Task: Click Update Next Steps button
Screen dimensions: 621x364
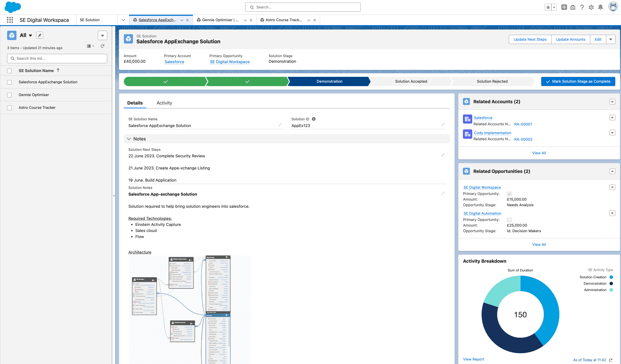Action: [530, 39]
